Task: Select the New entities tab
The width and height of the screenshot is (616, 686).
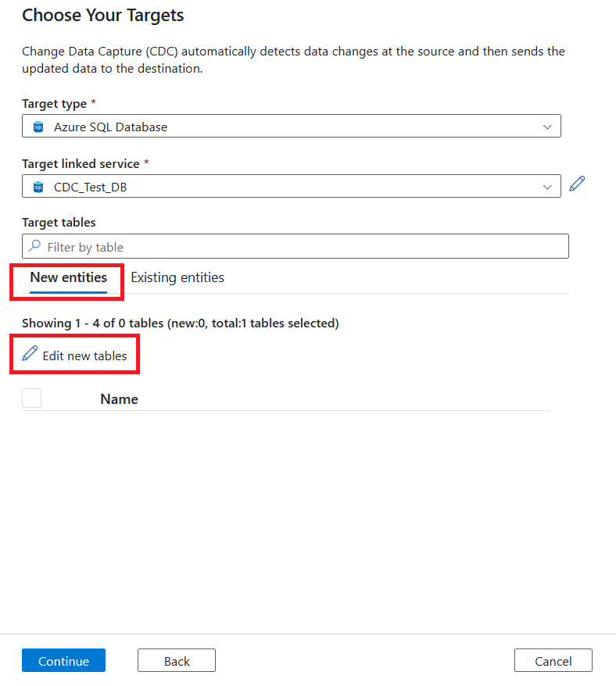Action: tap(68, 277)
